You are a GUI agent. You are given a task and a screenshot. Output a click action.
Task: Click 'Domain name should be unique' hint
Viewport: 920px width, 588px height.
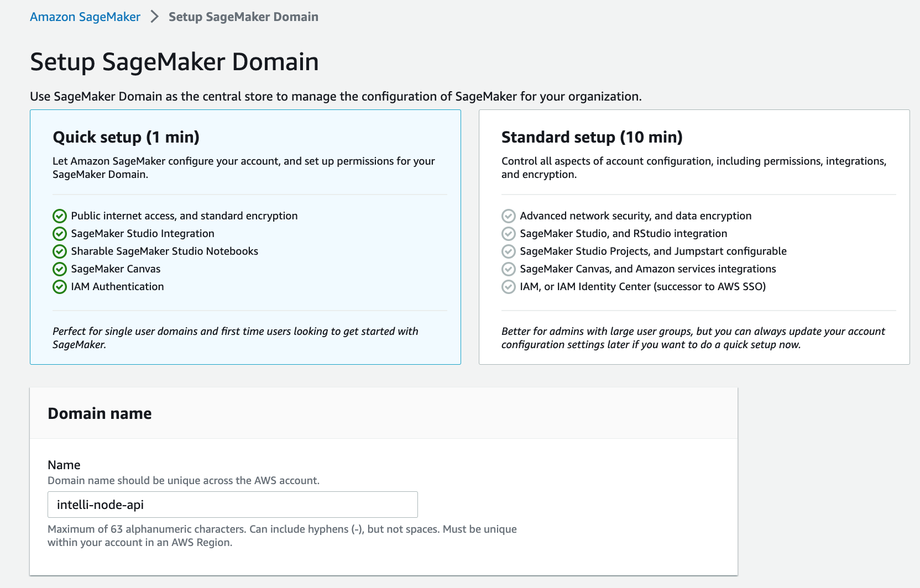(184, 480)
